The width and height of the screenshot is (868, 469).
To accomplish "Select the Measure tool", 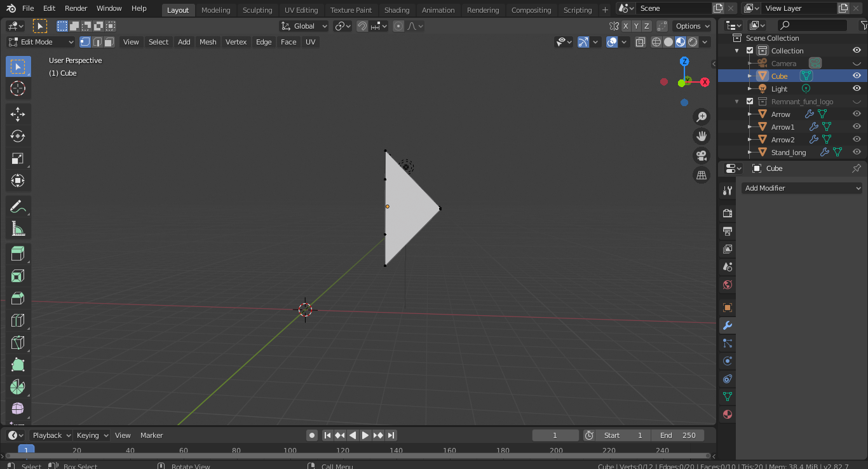I will point(18,229).
